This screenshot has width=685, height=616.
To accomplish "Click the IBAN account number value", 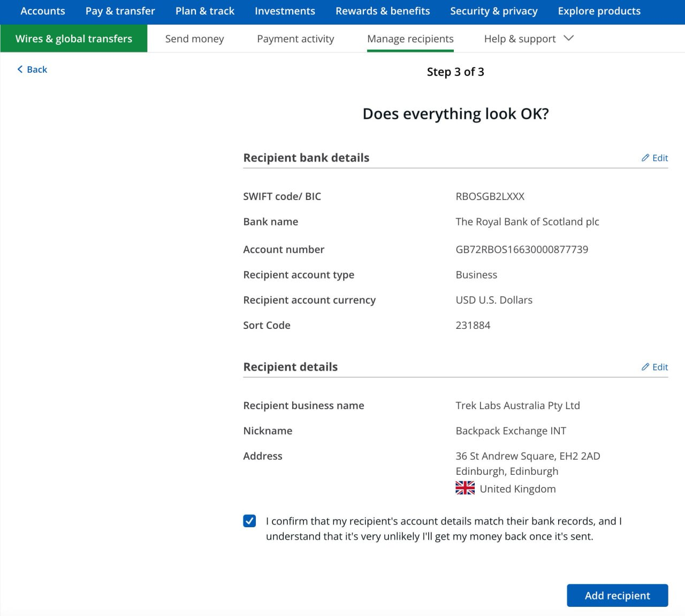I will pyautogui.click(x=521, y=250).
